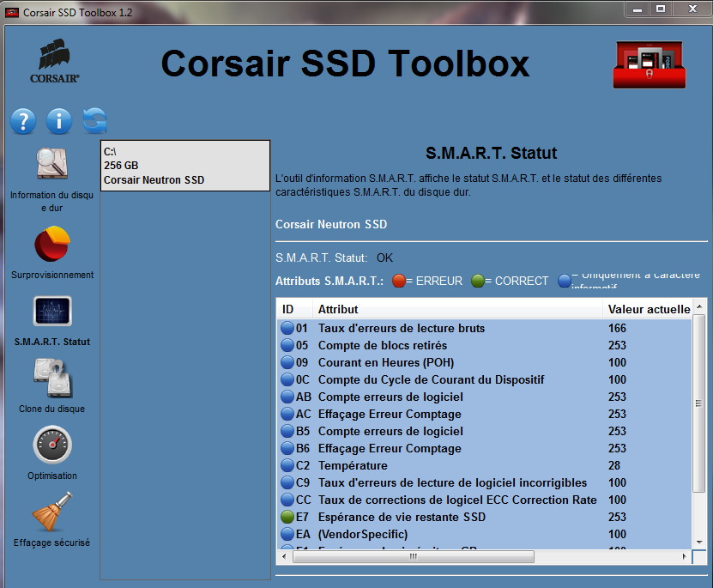The width and height of the screenshot is (713, 588).
Task: Click the value 28 in the Température row
Action: 613,465
